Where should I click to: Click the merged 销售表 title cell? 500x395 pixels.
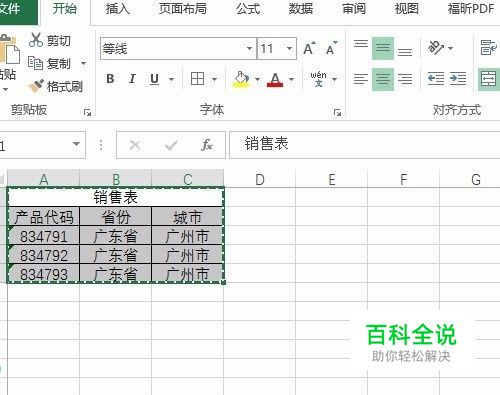pos(115,197)
